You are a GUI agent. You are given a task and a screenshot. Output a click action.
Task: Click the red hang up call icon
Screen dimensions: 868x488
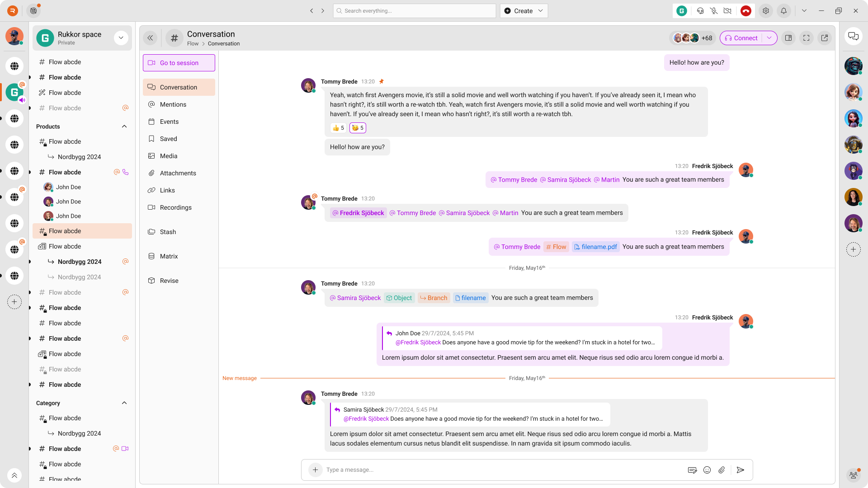click(x=746, y=11)
